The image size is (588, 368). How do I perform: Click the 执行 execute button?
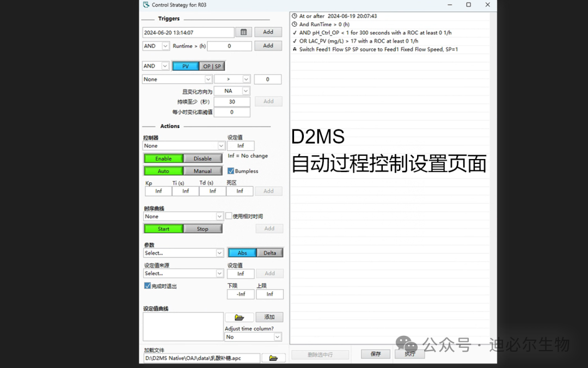[x=409, y=354]
